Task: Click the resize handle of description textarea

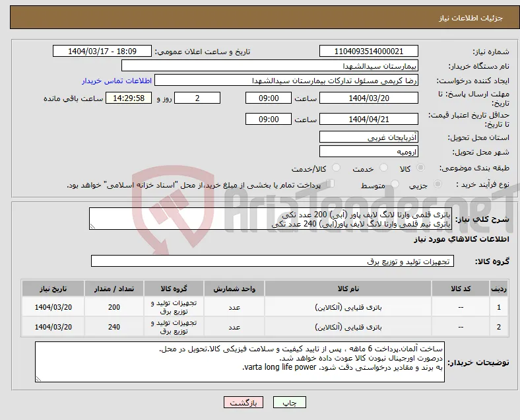Action: click(x=92, y=227)
